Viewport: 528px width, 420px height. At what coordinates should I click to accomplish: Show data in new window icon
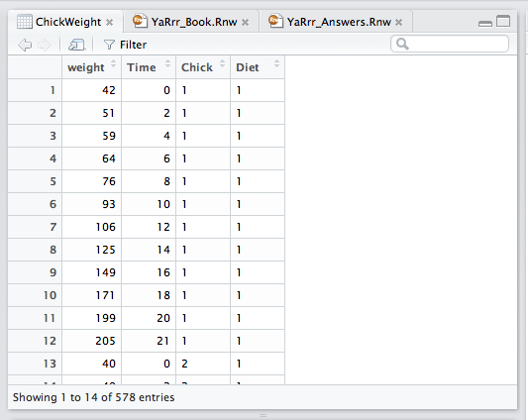(77, 45)
